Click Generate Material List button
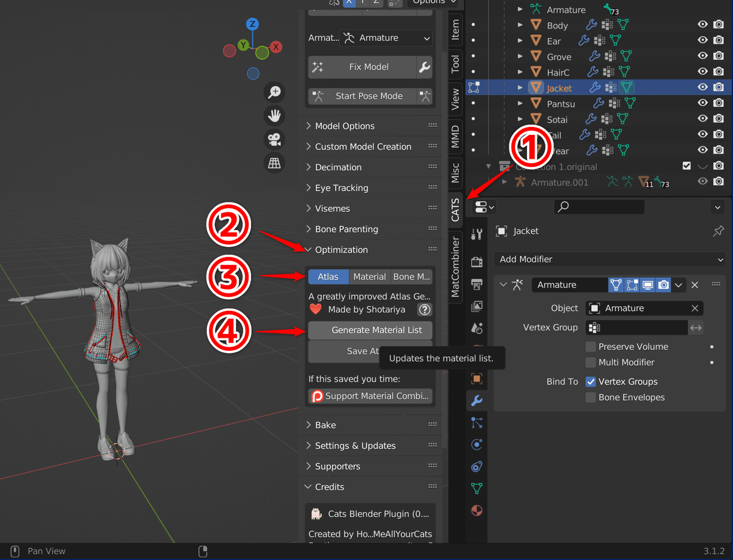The image size is (733, 560). coord(370,330)
